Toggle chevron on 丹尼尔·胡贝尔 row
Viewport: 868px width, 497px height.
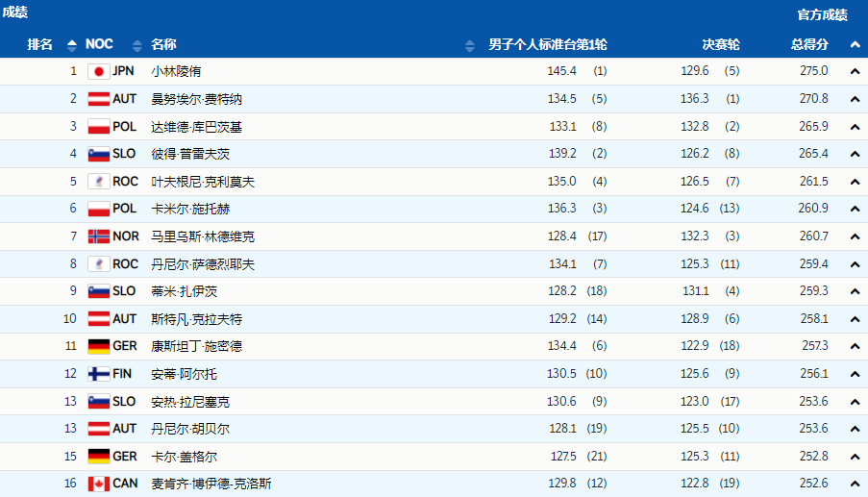855,429
